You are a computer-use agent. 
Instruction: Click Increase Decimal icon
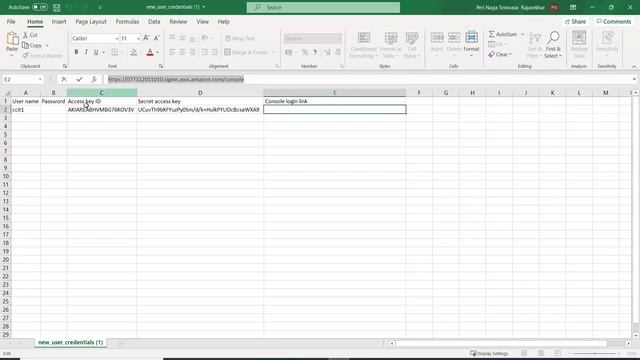pos(327,52)
